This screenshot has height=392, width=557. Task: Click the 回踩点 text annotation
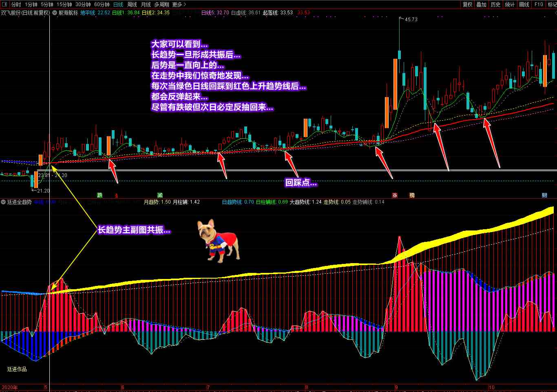tap(301, 183)
